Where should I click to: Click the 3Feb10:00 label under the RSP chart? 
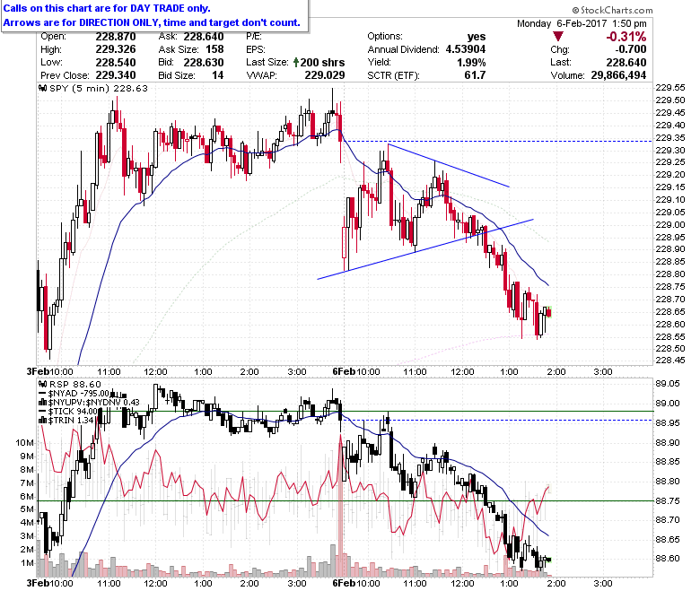click(49, 584)
